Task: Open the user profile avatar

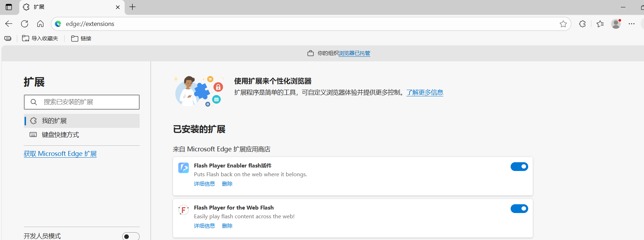Action: (616, 24)
